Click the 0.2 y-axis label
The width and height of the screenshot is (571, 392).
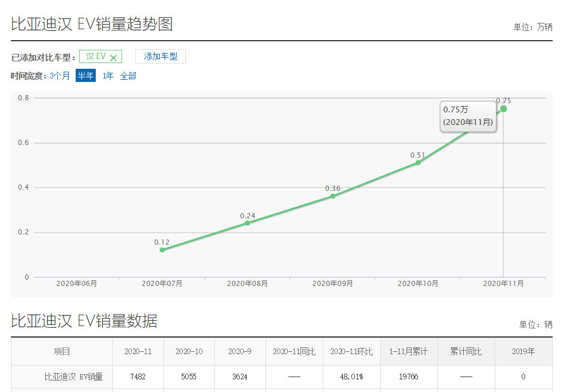pos(24,232)
